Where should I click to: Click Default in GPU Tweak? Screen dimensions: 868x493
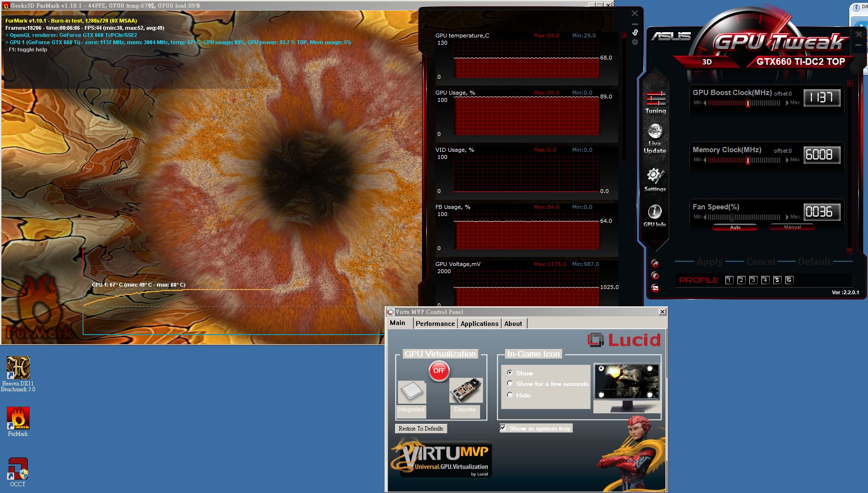tap(814, 262)
